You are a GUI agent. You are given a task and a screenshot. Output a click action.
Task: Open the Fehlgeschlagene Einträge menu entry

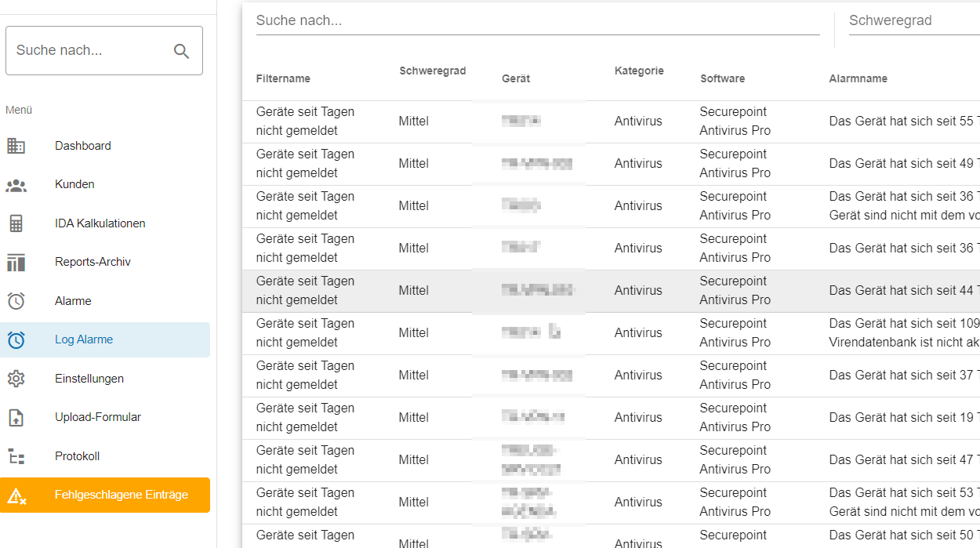coord(105,495)
